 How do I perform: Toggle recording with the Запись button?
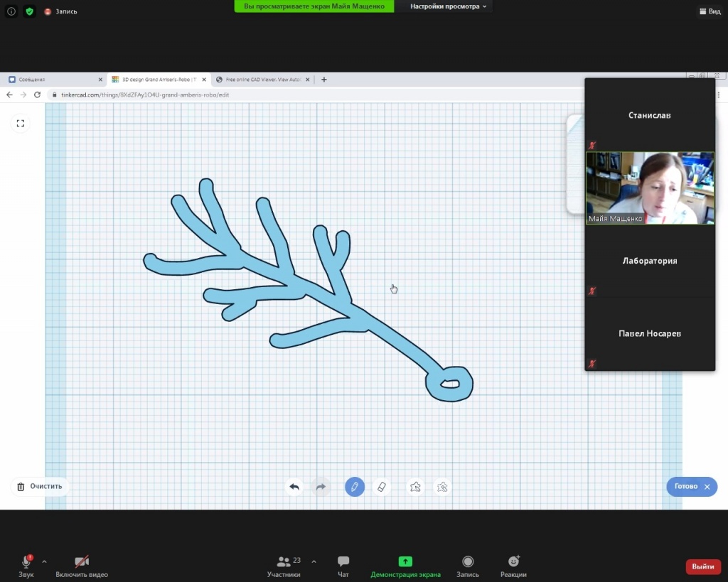[x=468, y=566]
